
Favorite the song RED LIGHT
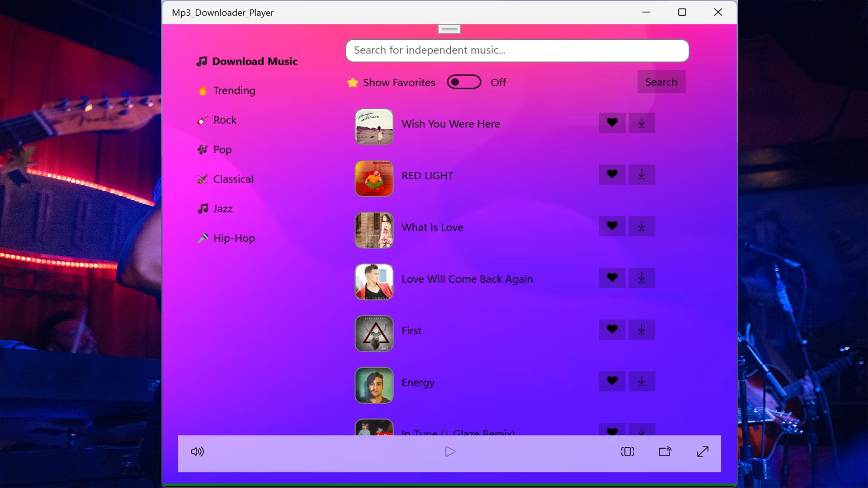pos(612,174)
